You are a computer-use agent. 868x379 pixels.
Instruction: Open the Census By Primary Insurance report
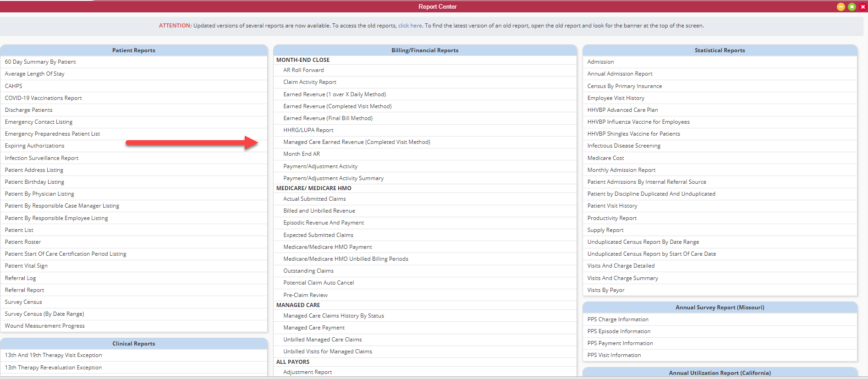(x=624, y=86)
